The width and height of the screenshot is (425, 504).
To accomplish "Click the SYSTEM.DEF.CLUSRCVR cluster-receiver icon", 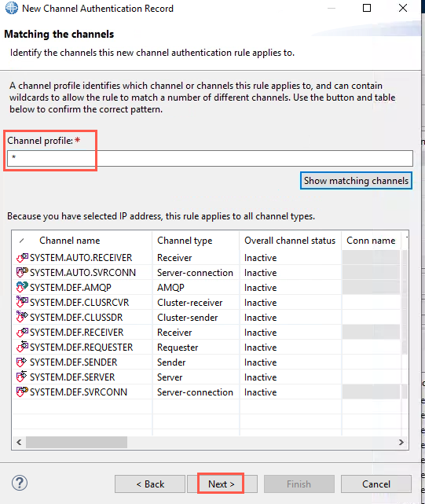I will pos(22,302).
